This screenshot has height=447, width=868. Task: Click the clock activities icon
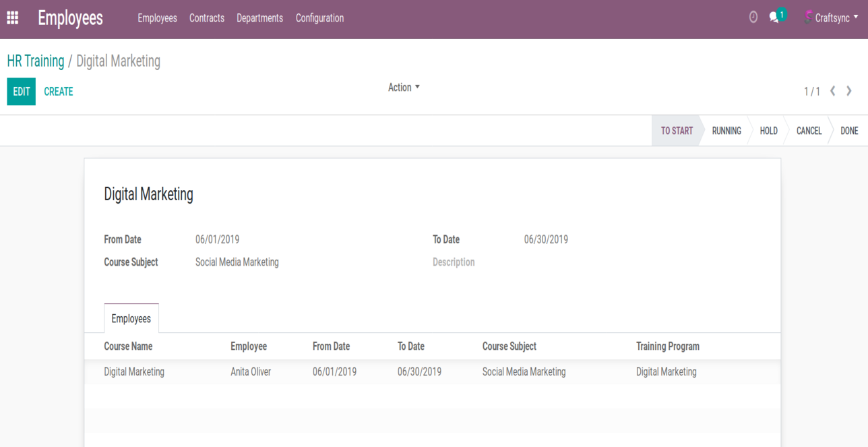(753, 18)
